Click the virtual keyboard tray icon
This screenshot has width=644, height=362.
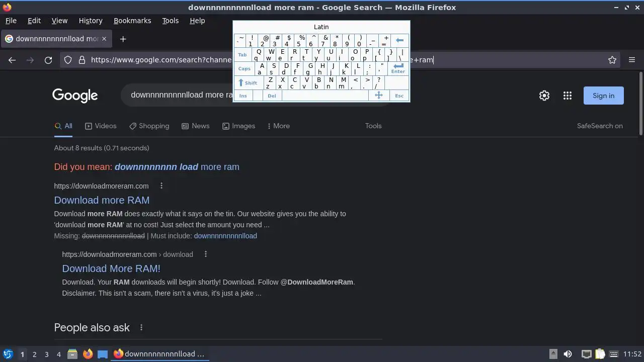pyautogui.click(x=614, y=354)
